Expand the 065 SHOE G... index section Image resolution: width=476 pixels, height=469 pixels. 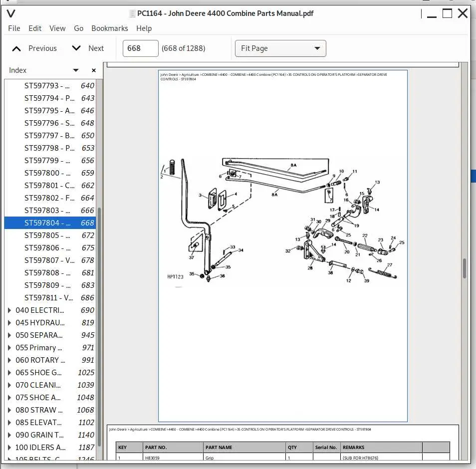(9, 372)
